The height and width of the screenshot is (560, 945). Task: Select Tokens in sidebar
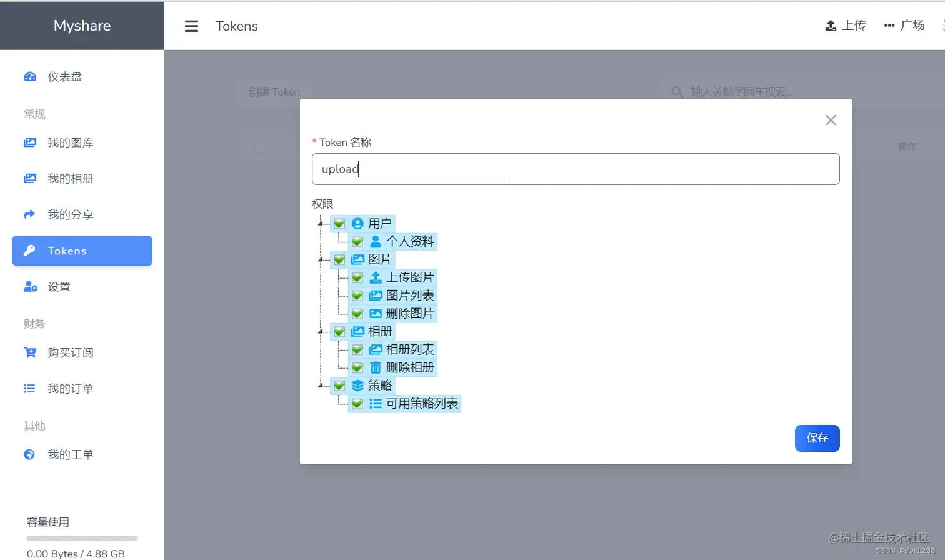(82, 251)
